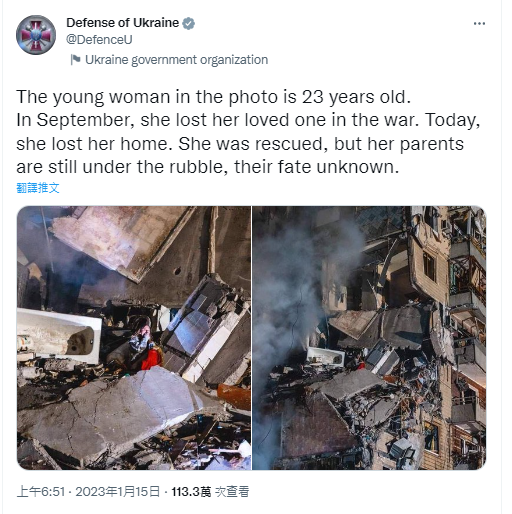Click the verified badge next to Defense of Ukraine
512x514 pixels.
[189, 23]
